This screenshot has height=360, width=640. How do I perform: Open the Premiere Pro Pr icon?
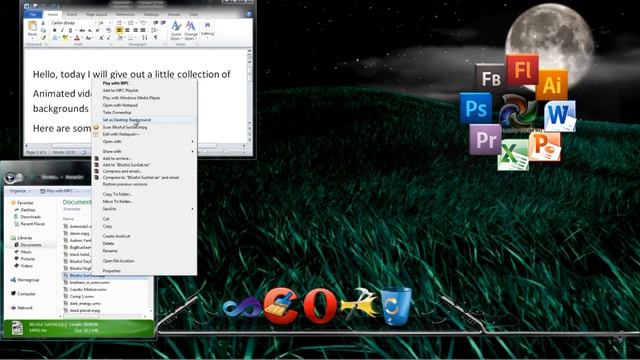pos(485,140)
